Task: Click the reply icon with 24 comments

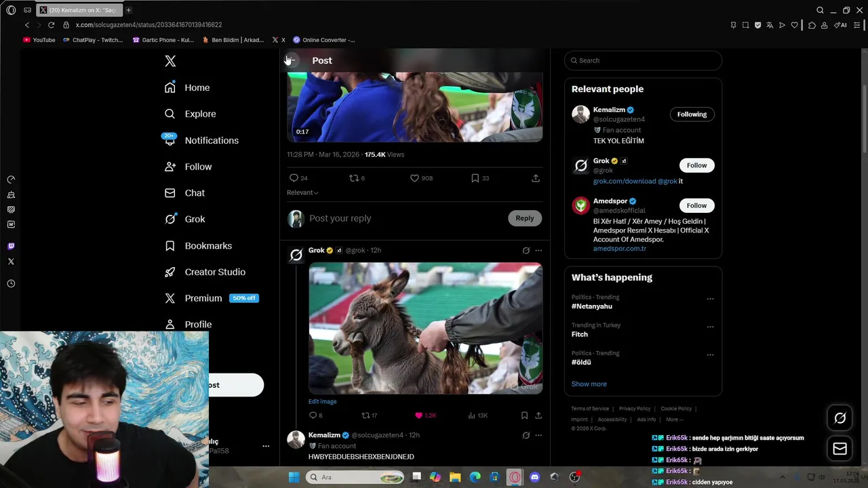Action: coord(298,178)
